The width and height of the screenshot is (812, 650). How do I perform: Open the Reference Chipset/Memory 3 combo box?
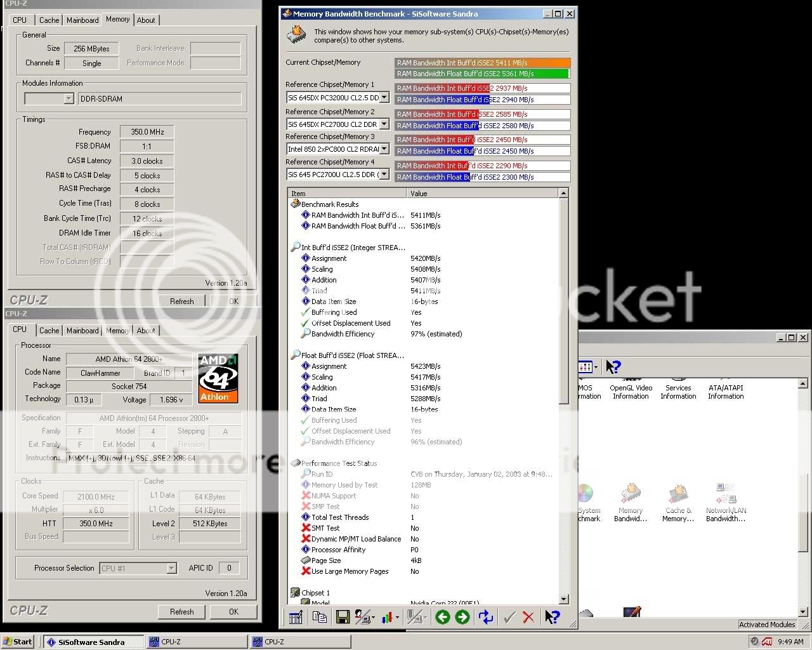pyautogui.click(x=384, y=149)
